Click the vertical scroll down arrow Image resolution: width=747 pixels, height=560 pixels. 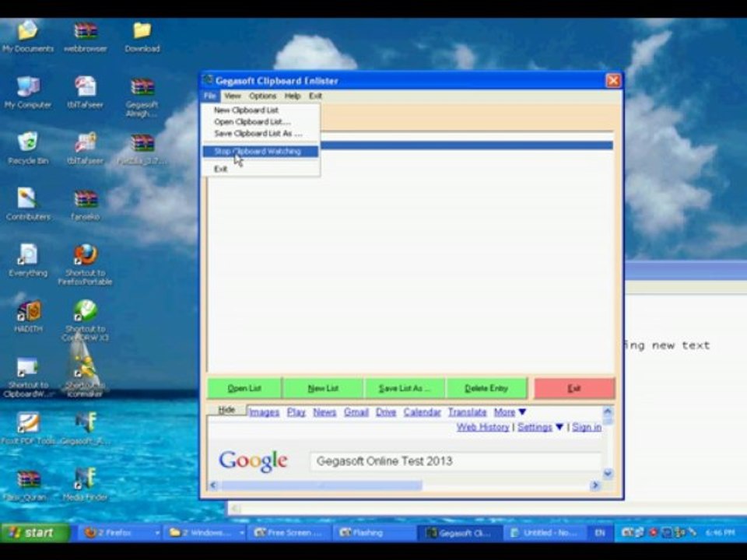click(x=608, y=474)
